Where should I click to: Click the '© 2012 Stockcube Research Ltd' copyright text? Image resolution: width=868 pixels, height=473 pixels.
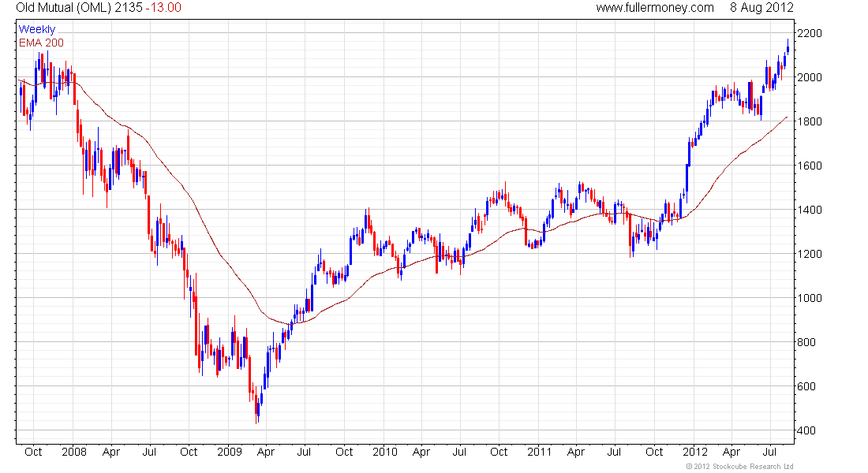739,467
